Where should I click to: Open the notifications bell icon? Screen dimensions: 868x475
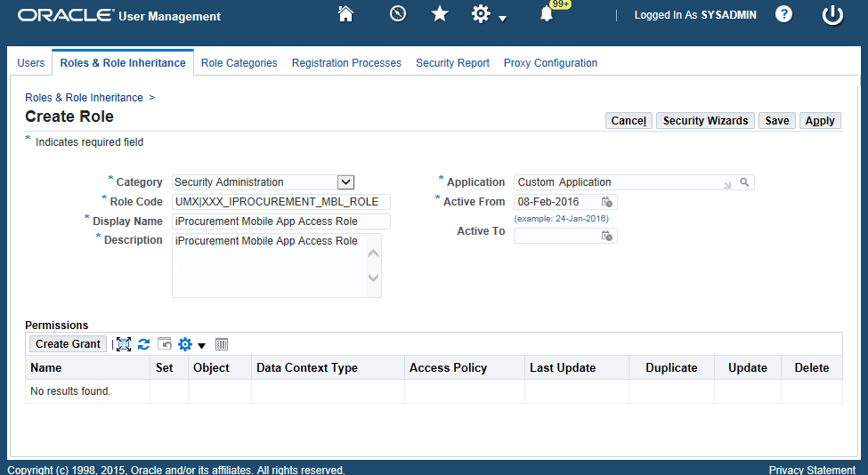pyautogui.click(x=547, y=14)
